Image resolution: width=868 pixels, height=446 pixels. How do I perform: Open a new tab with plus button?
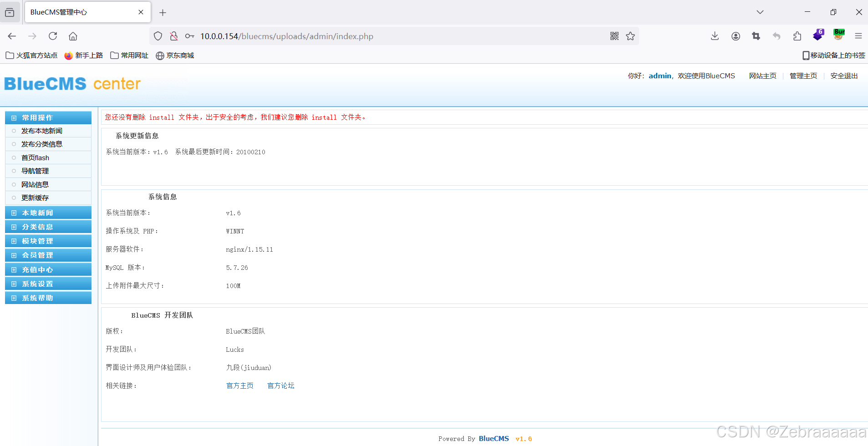162,12
